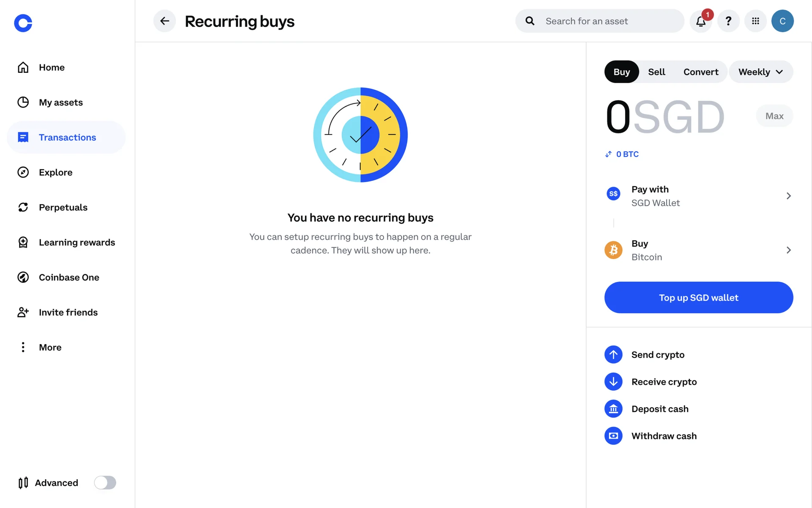Viewport: 812px width, 508px height.
Task: Expand the Buy Bitcoin asset selector
Action: pos(699,250)
